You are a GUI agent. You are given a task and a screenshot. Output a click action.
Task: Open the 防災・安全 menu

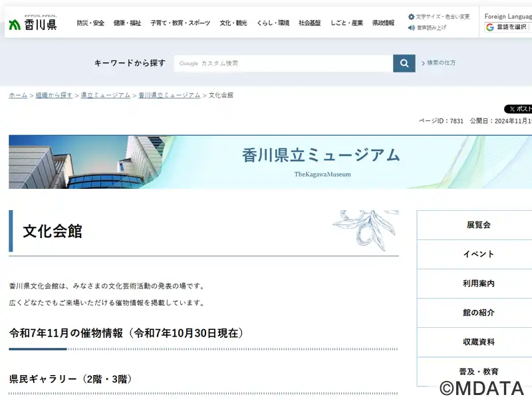pos(90,23)
